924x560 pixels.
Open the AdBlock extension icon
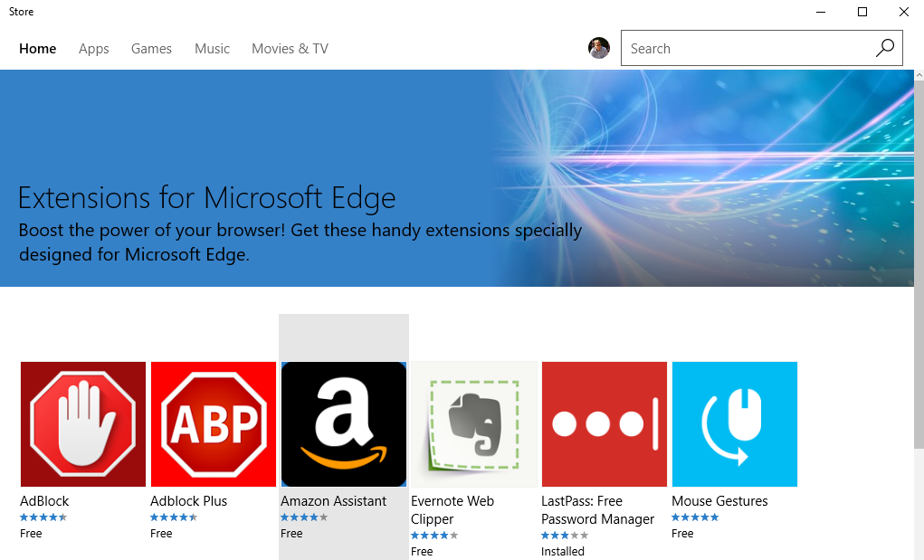click(83, 424)
